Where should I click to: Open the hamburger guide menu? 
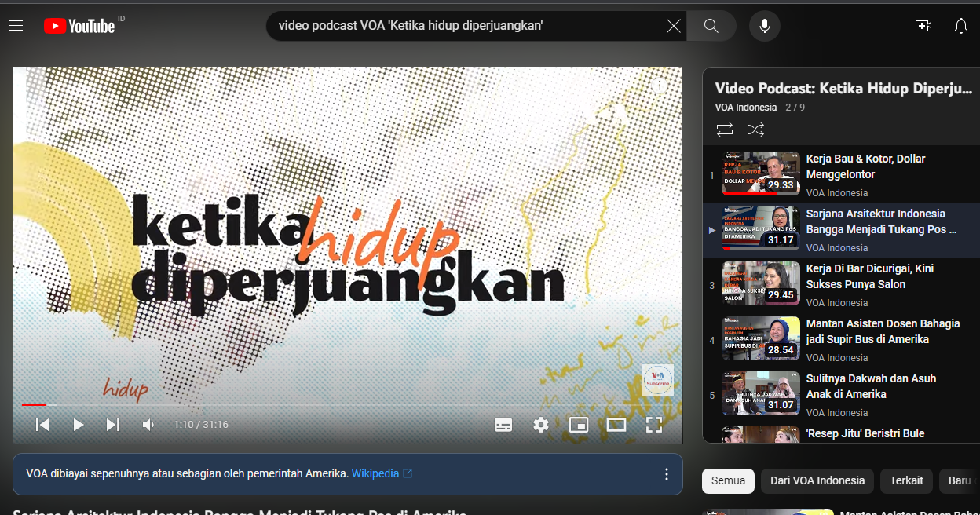(16, 26)
